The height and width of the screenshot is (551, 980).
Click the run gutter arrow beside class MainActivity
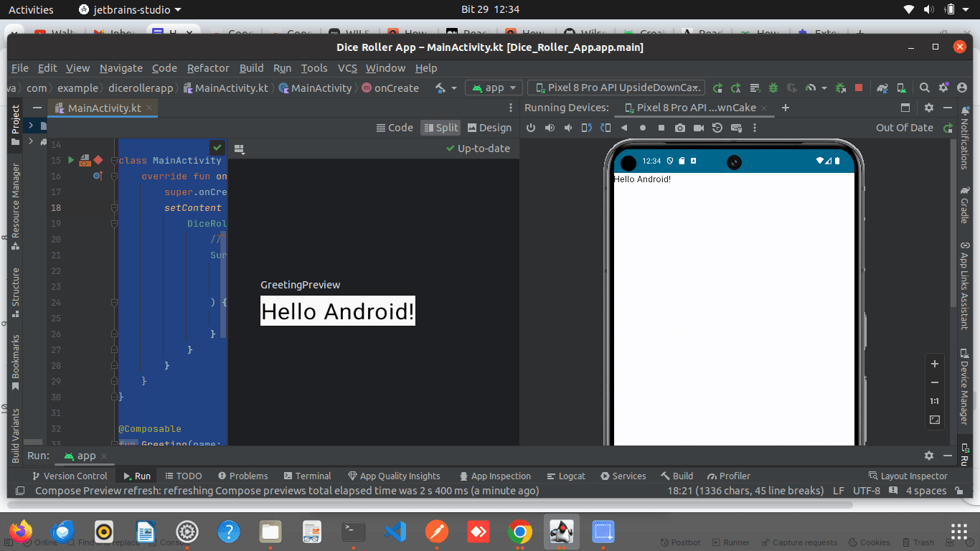point(70,160)
